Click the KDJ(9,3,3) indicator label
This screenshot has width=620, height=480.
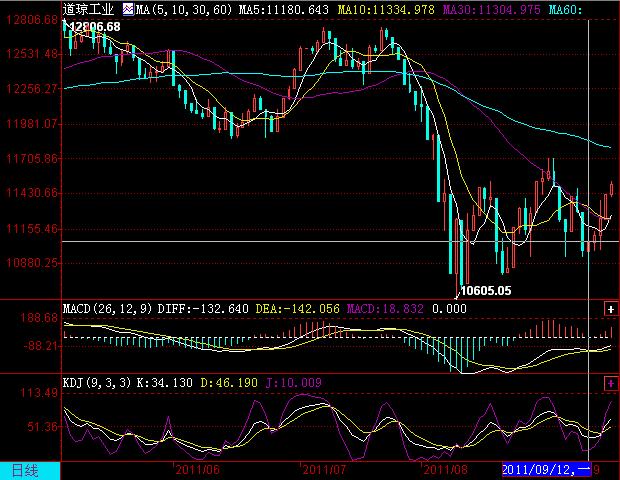97,382
